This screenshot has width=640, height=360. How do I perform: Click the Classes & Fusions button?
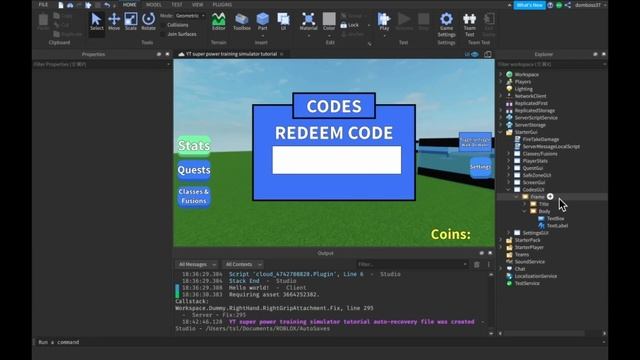tap(194, 196)
